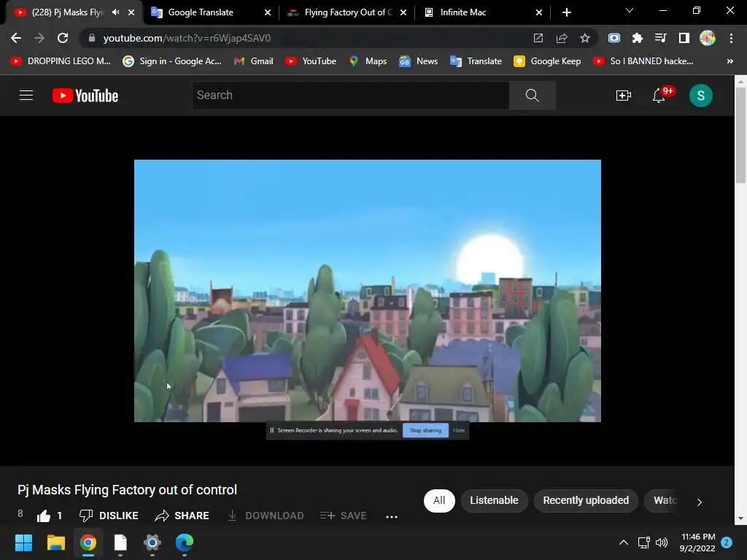
Task: Toggle the Chrome side panel icon
Action: 684,38
